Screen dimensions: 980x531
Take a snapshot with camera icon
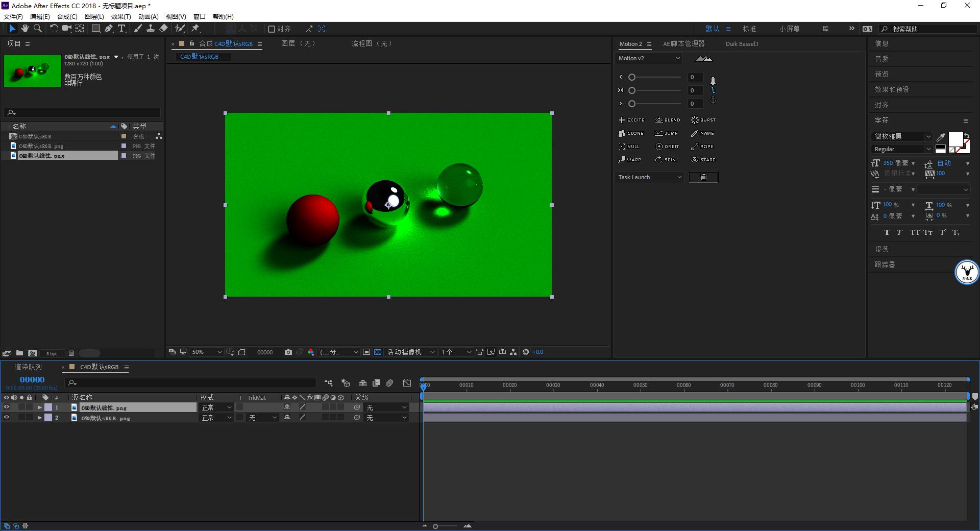288,352
